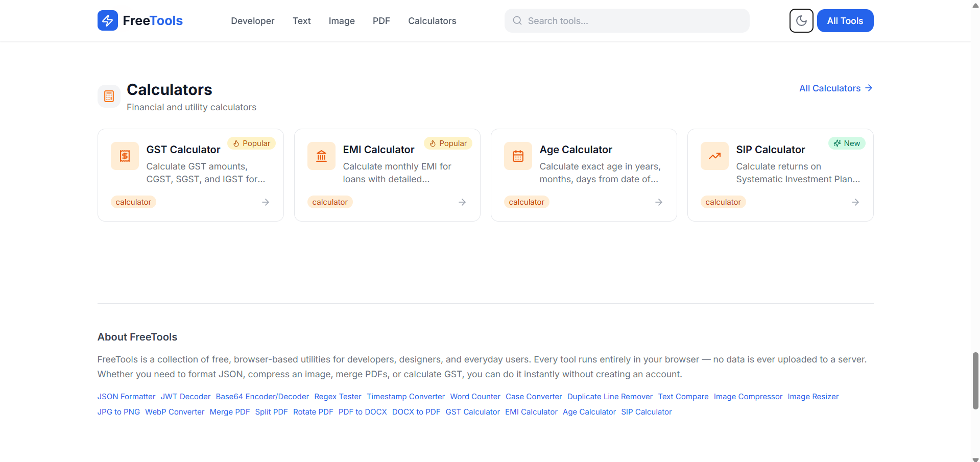This screenshot has width=980, height=462.
Task: Click the Calculators section icon
Action: [109, 96]
